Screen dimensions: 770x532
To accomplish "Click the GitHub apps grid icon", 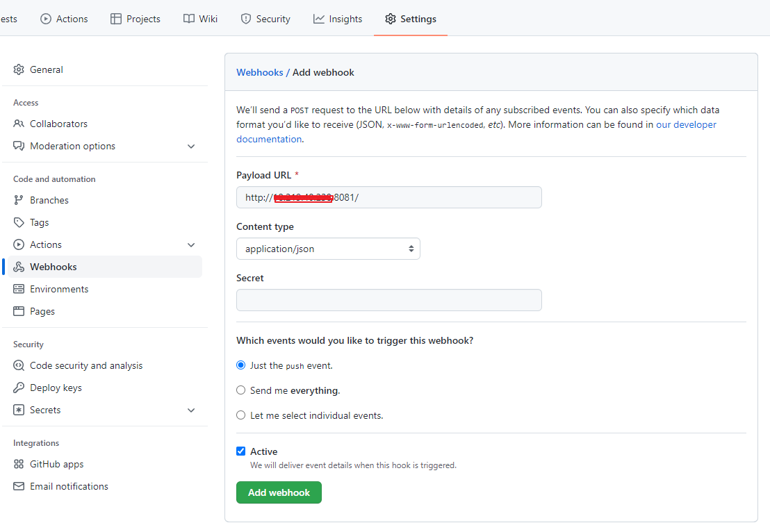I will coord(19,464).
